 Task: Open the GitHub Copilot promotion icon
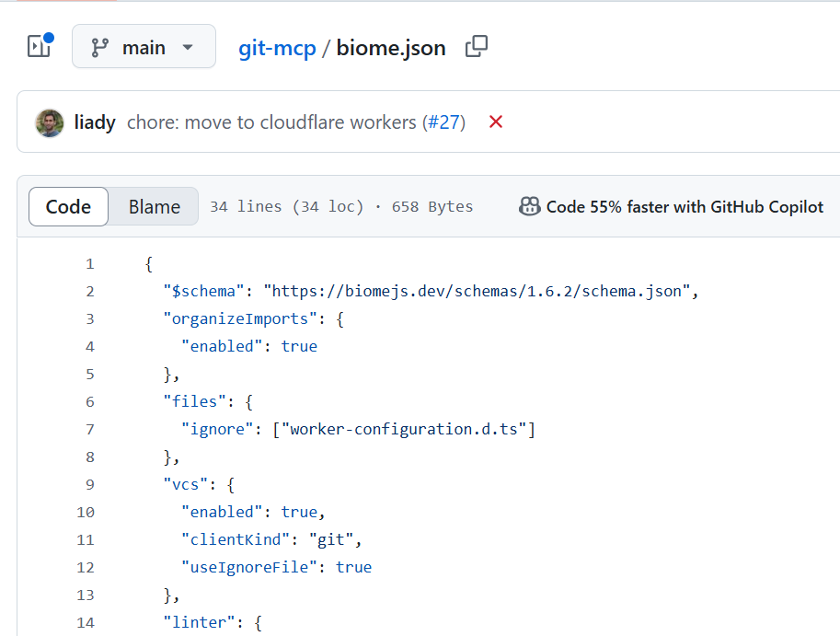tap(530, 206)
